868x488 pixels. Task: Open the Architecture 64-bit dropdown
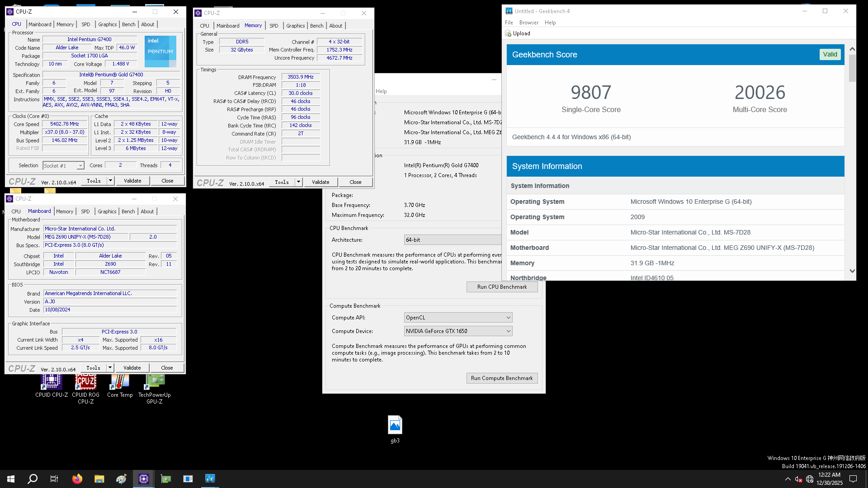453,240
